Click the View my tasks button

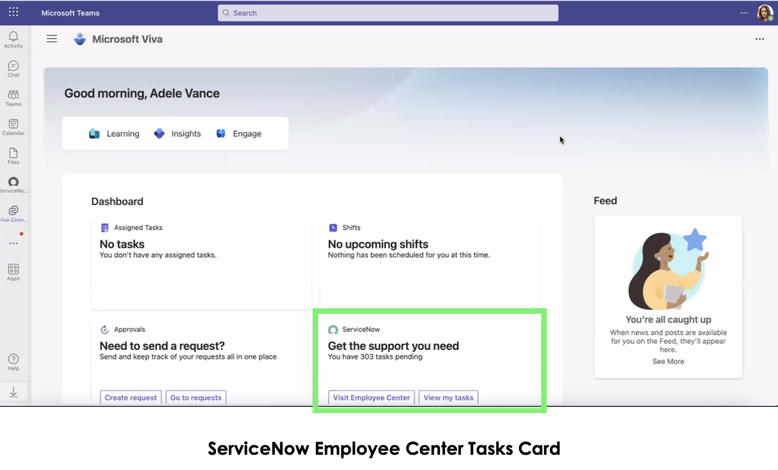coord(449,398)
